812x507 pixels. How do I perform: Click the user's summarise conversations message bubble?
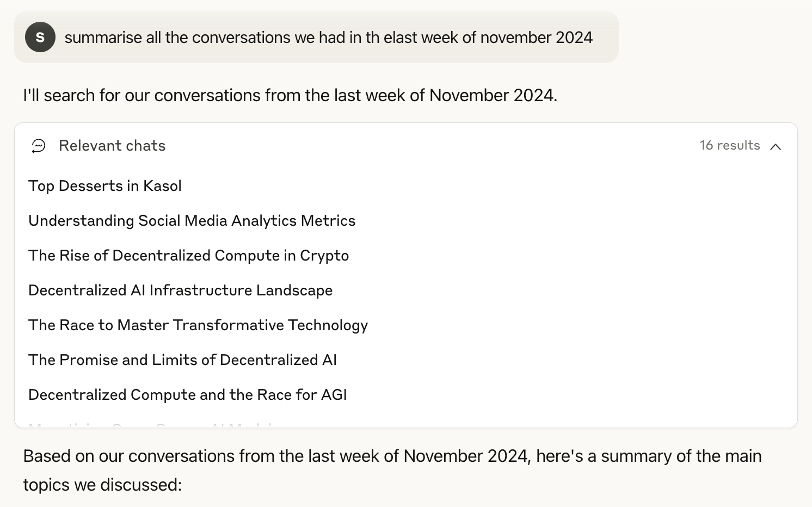pos(328,38)
